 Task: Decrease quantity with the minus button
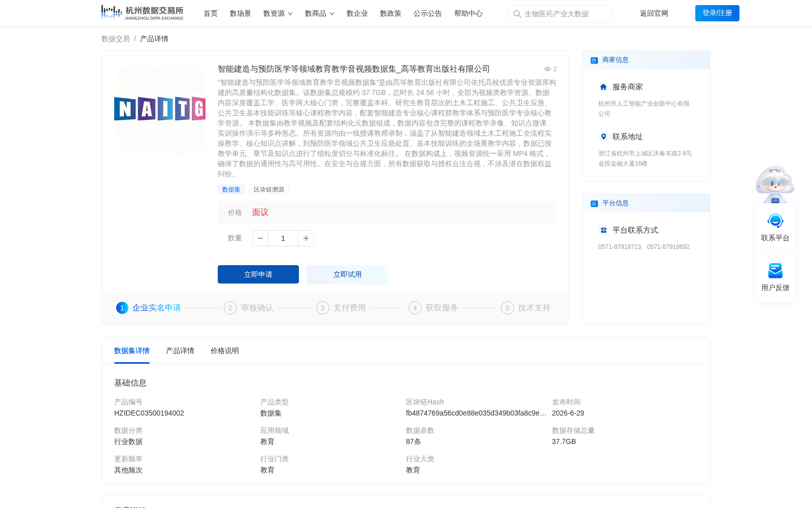(x=260, y=238)
